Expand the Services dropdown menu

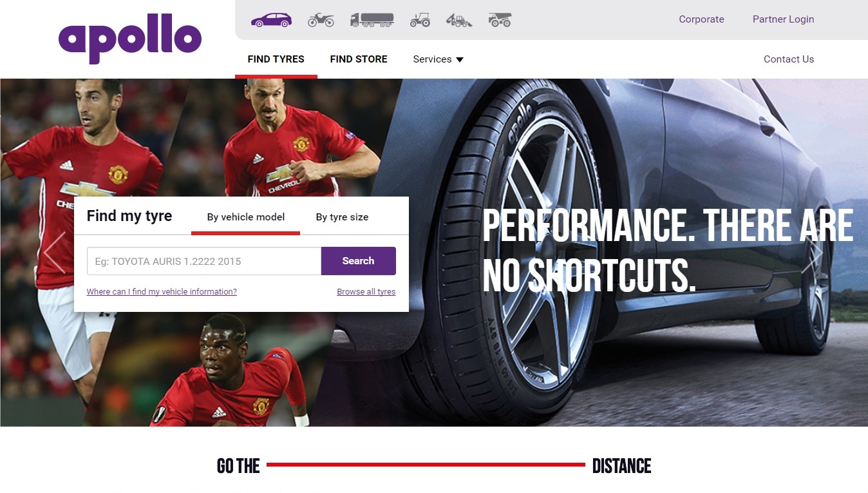[x=438, y=59]
